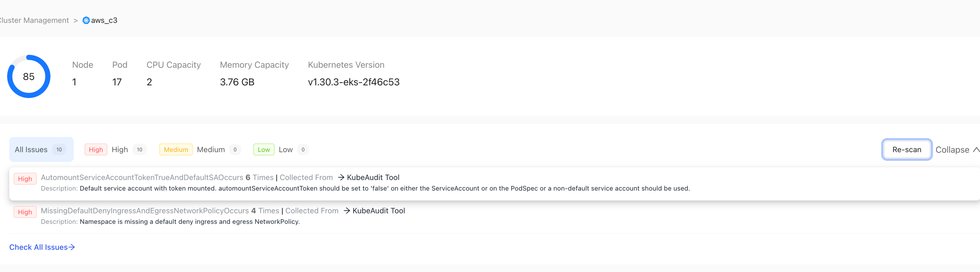Click the Node count value 1
Screen dimensions: 980x272
click(x=75, y=82)
